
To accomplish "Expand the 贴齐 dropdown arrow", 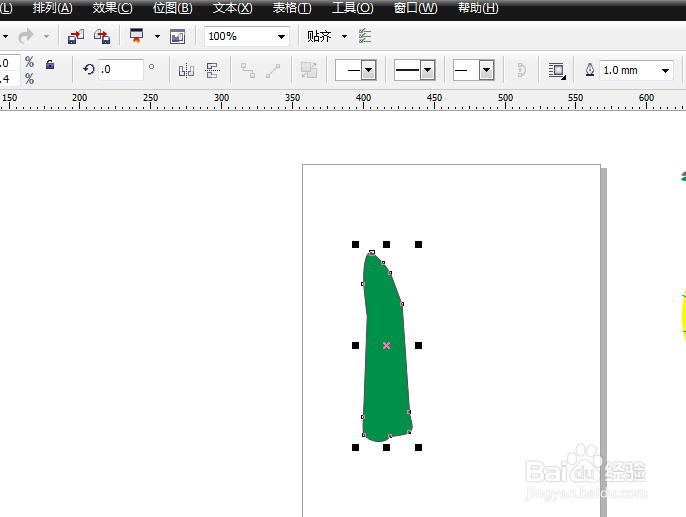I will [344, 36].
